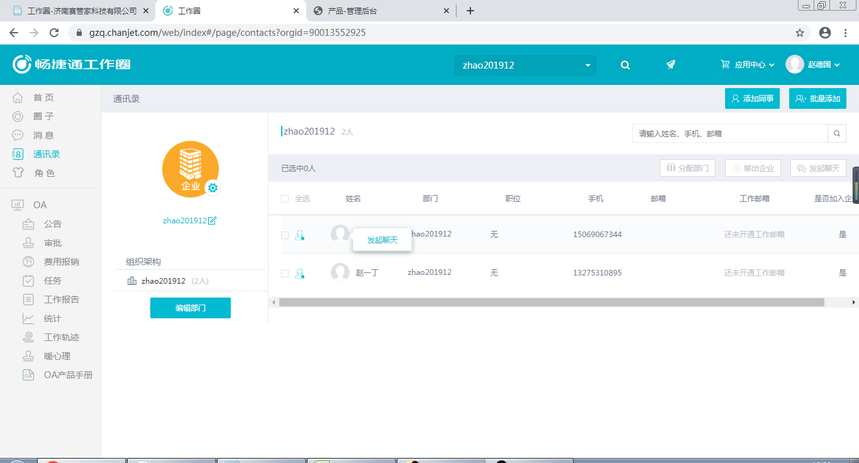Screen dimensions: 859x463
Task: Open Chrome three-dot menu
Action: 846,33
